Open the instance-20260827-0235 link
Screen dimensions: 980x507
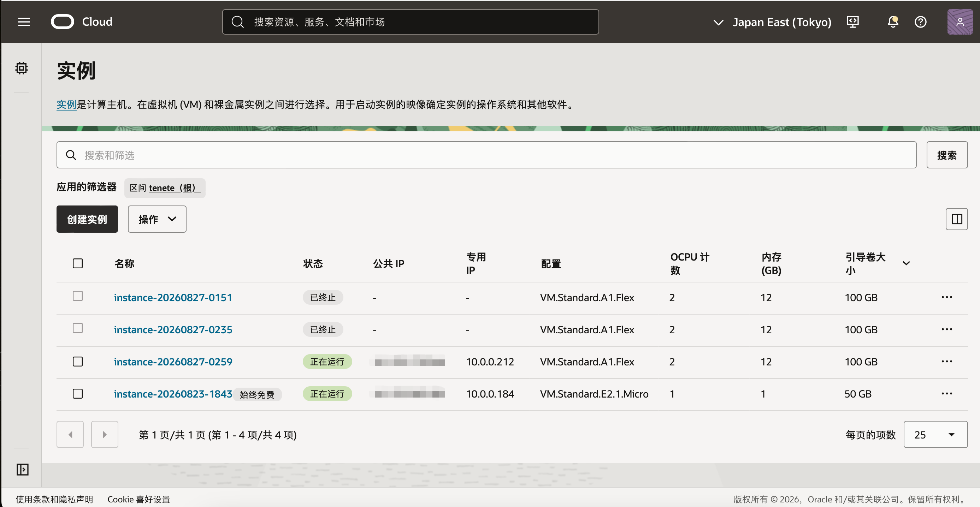[x=173, y=329]
